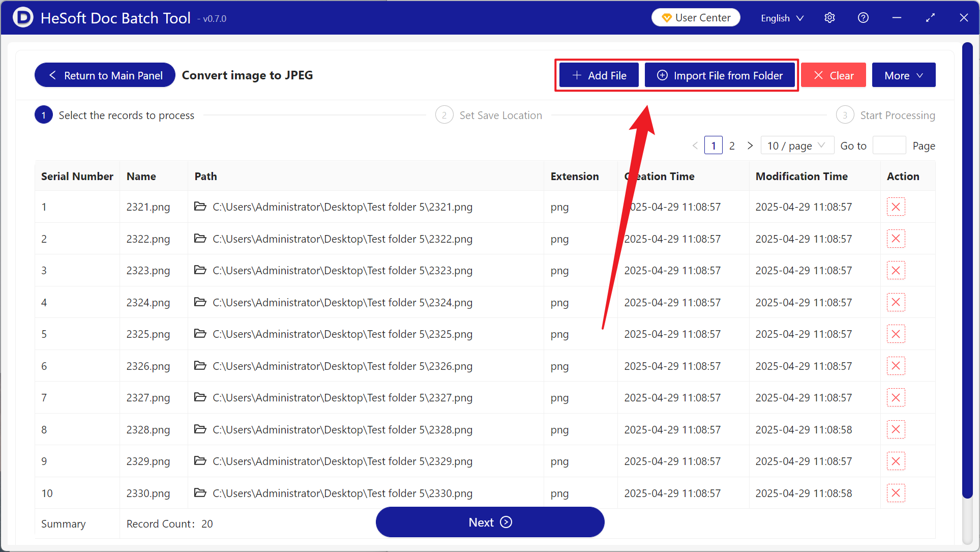Image resolution: width=980 pixels, height=552 pixels.
Task: Remove row 4 file 2324.png
Action: (896, 302)
